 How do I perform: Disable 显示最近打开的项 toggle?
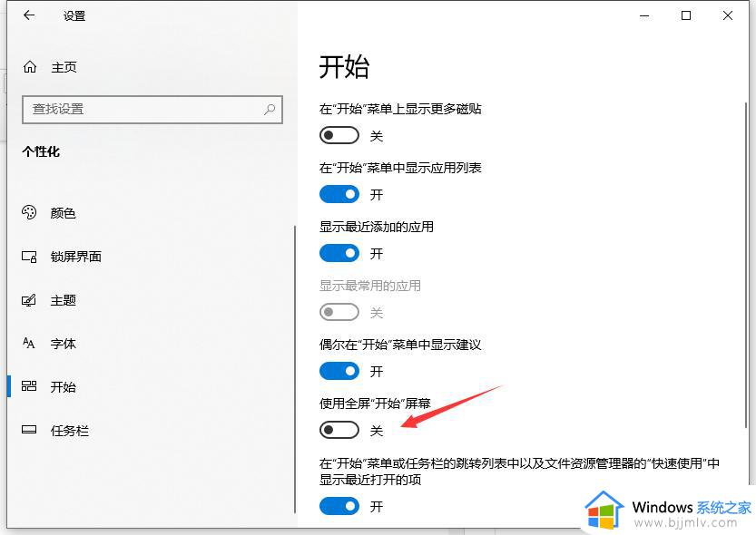pos(339,506)
